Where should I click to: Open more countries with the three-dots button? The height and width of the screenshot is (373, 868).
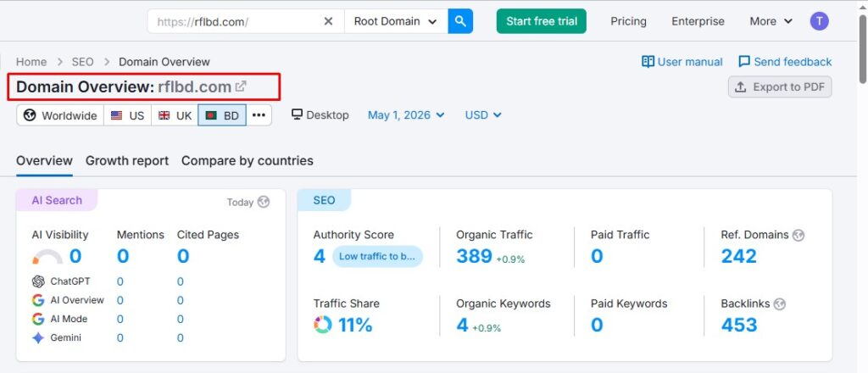coord(259,115)
